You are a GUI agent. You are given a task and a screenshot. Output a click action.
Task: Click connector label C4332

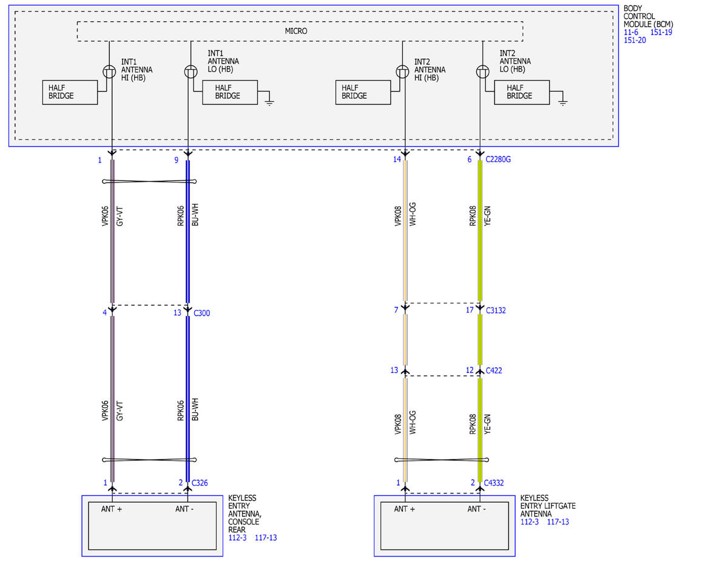coord(494,483)
